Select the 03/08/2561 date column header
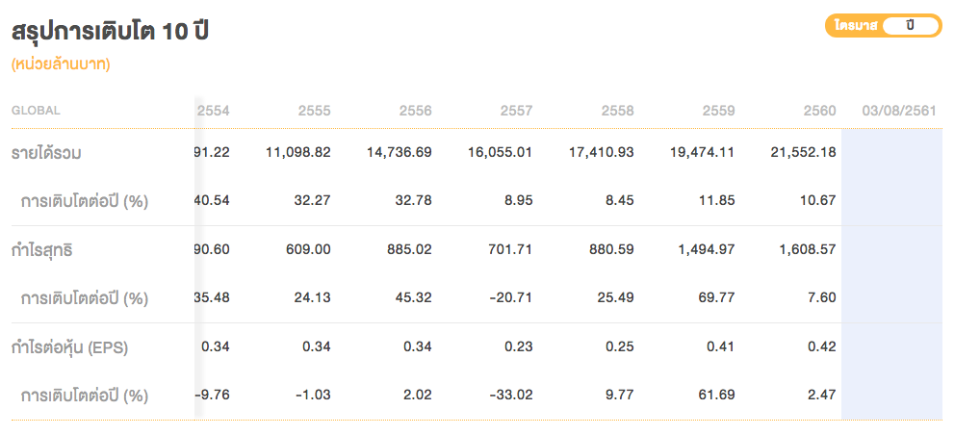The image size is (980, 435). pos(899,111)
